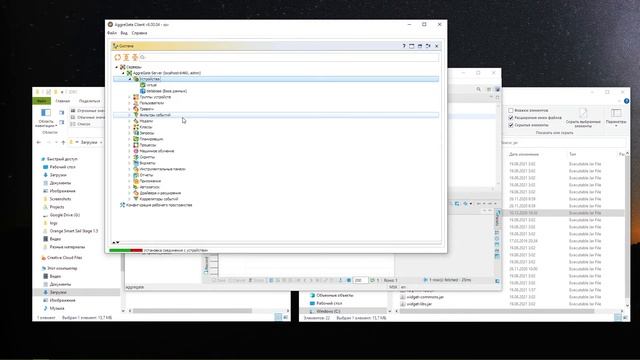Select Этот компьютер in Explorer navigation pane
Image resolution: width=640 pixels, height=360 pixels.
pos(62,269)
